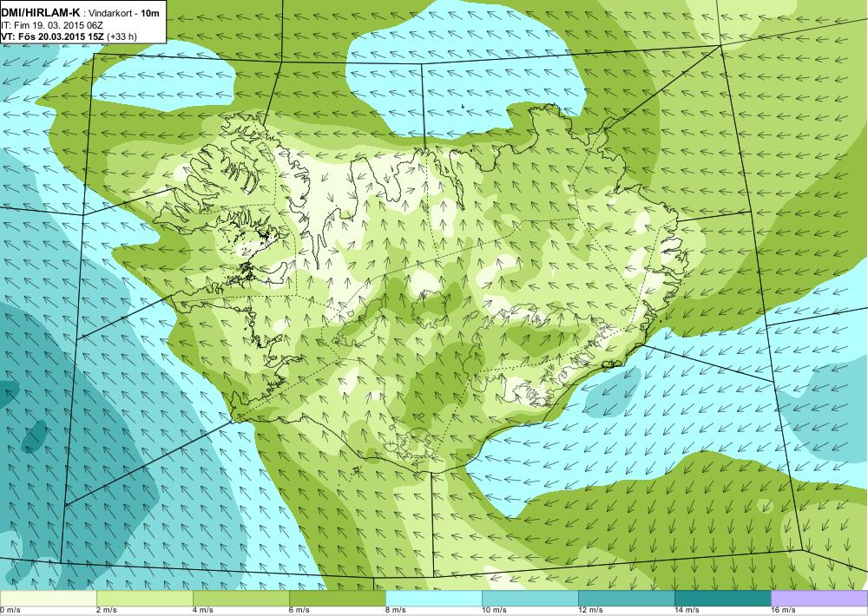Image resolution: width=868 pixels, height=616 pixels.
Task: Click the purple 16 m/s legend swatch
Action: pyautogui.click(x=819, y=599)
